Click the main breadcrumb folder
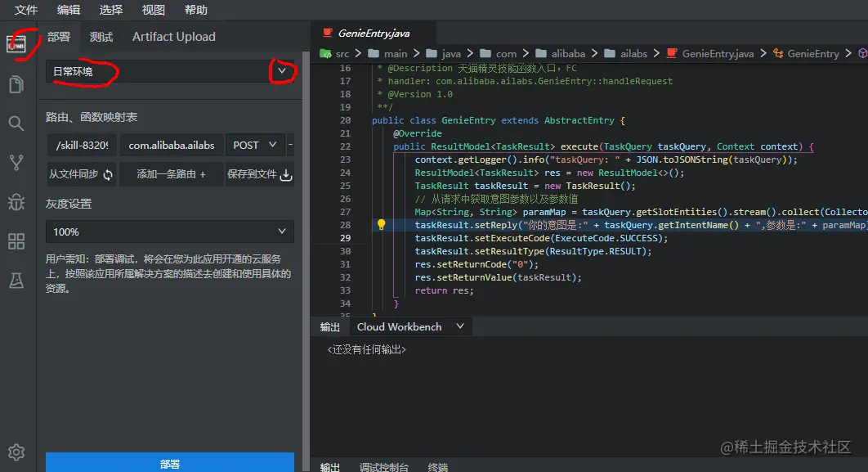This screenshot has width=868, height=472. coord(388,53)
